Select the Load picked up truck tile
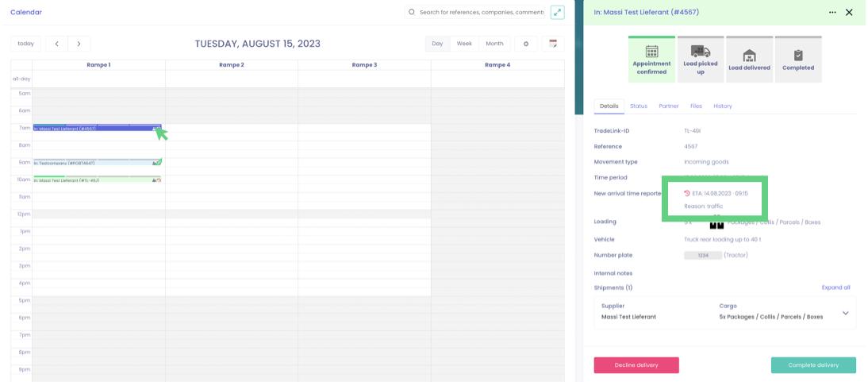The image size is (868, 382). (701, 60)
